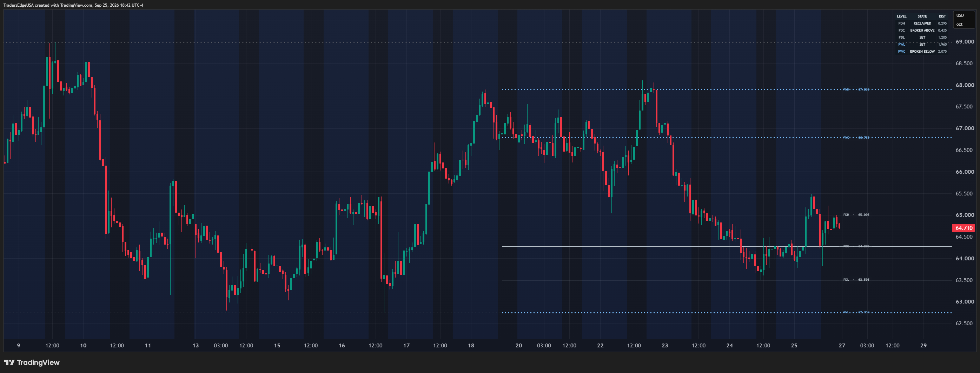The image size is (980, 373).
Task: Select the LEVEL column header
Action: (902, 16)
